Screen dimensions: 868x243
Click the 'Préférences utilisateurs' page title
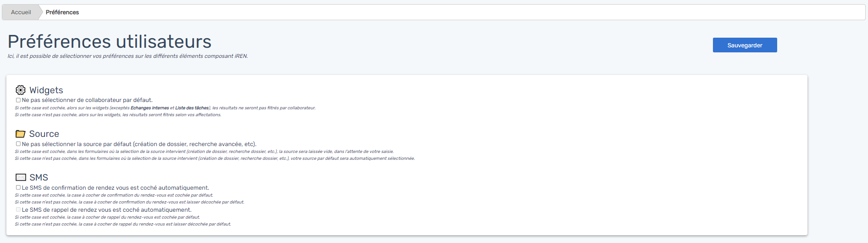pyautogui.click(x=110, y=42)
